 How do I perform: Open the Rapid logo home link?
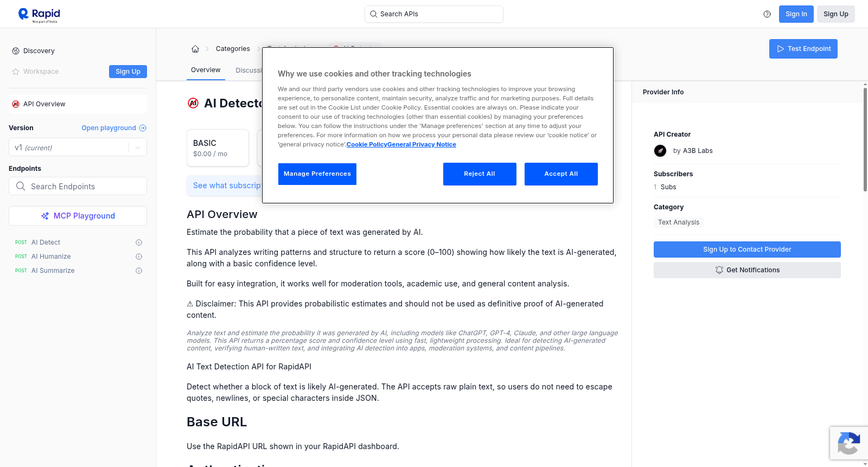point(39,15)
